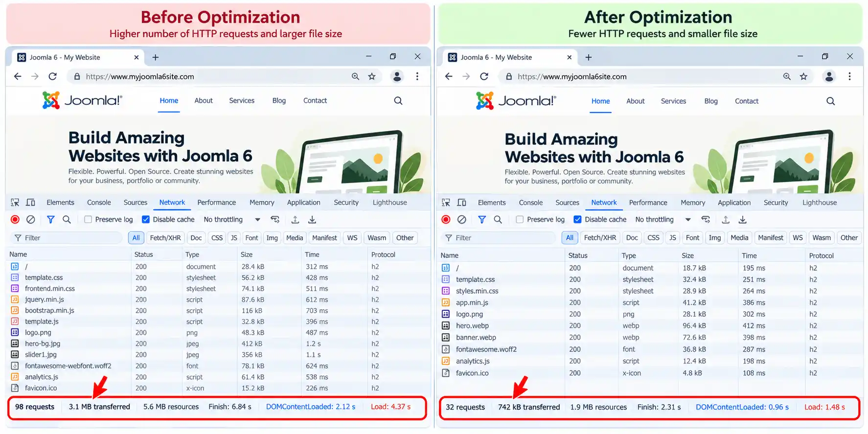The image size is (868, 434).
Task: Open Services menu on left Joomla page
Action: coord(242,100)
